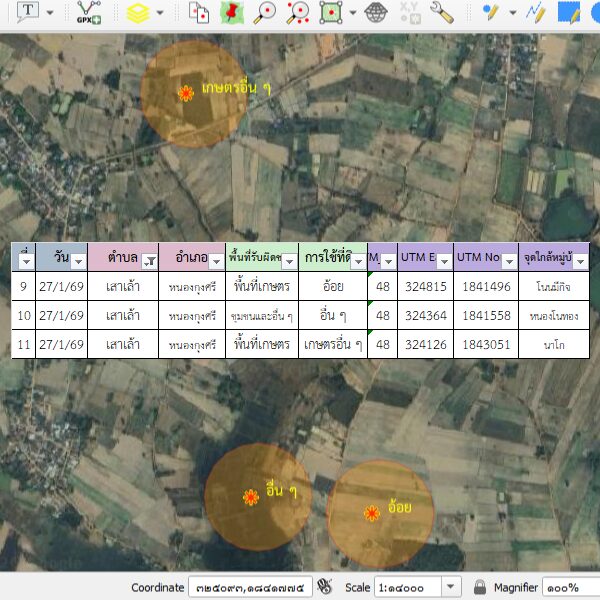This screenshot has width=600, height=600.
Task: Select the table cell 1841496
Action: point(485,287)
